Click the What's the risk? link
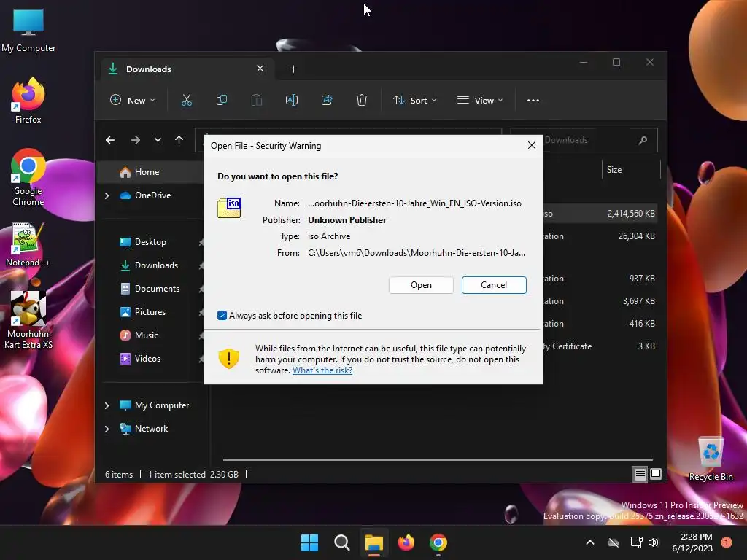Screen dimensions: 747x560 tap(322, 370)
